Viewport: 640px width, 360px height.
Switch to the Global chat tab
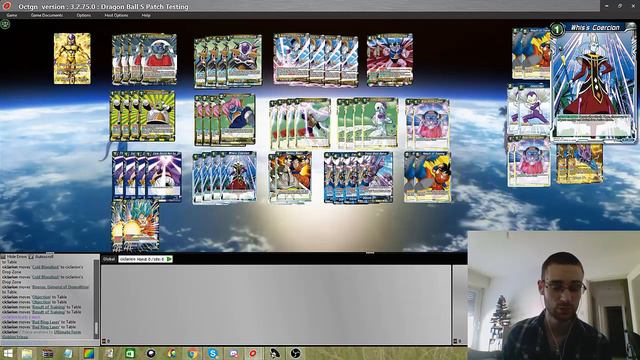[109, 259]
